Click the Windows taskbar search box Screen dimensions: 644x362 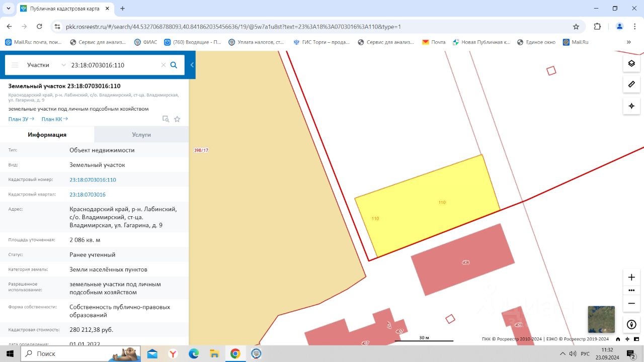(80, 353)
